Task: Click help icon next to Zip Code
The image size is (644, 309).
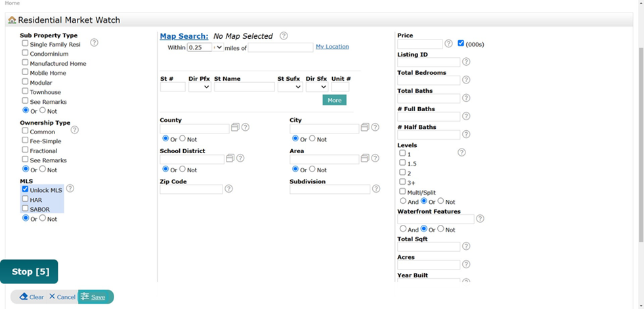Action: [x=228, y=189]
